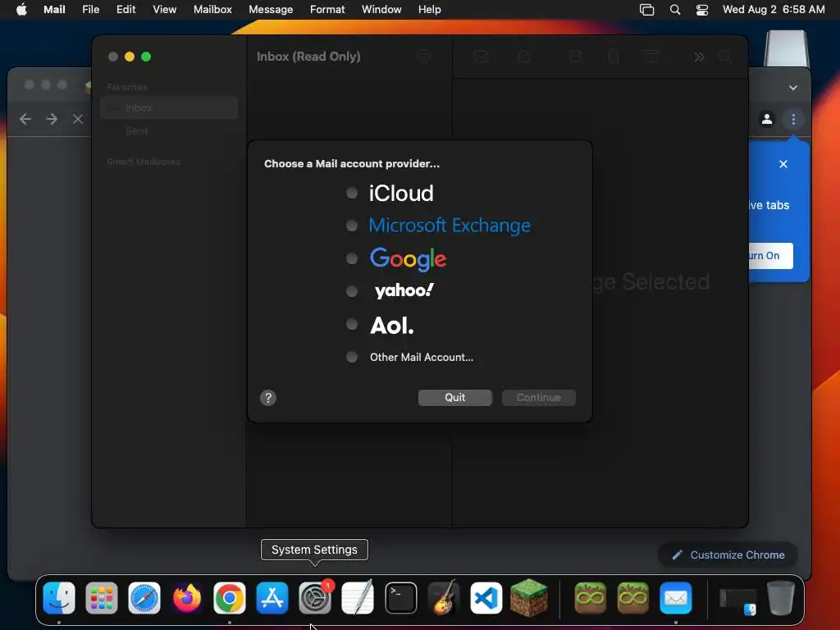This screenshot has height=630, width=840.
Task: Choose Google as mail provider
Action: [352, 258]
